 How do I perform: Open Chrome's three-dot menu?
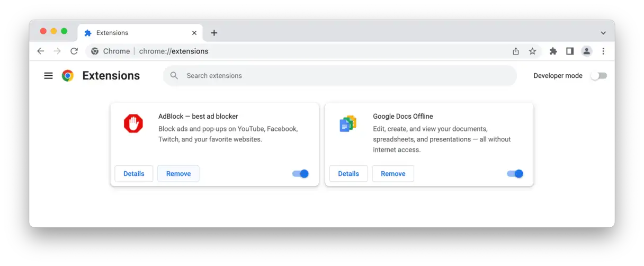click(x=603, y=51)
